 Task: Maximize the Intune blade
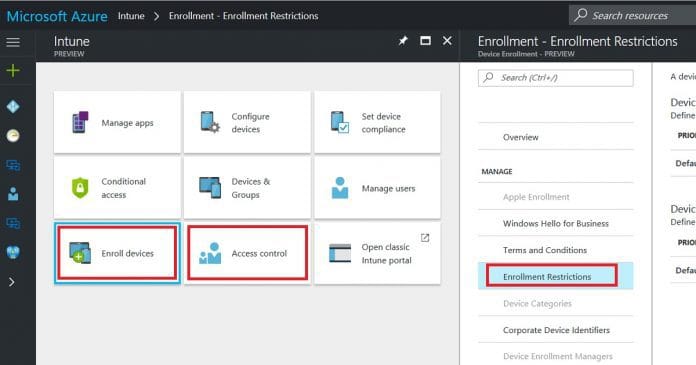pos(425,41)
